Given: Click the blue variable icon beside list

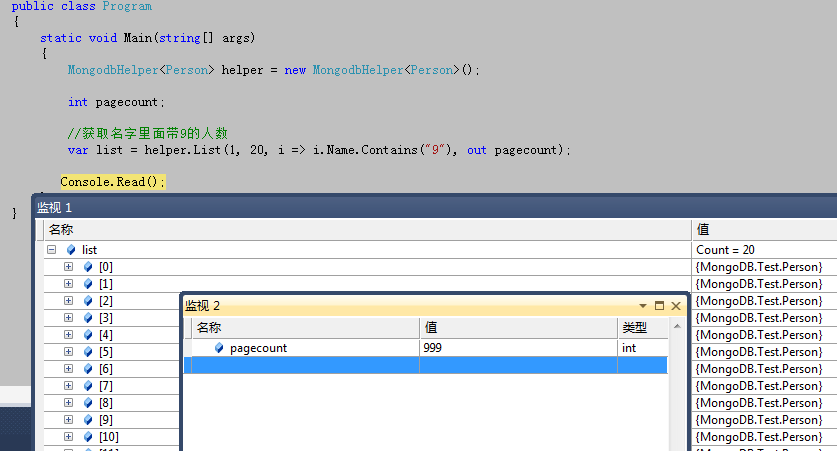Looking at the screenshot, I should pyautogui.click(x=70, y=250).
